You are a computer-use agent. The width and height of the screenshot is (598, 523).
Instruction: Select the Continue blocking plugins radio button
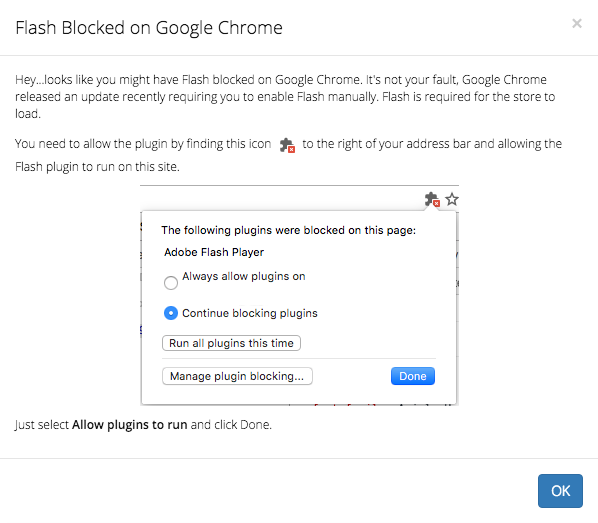[x=170, y=313]
